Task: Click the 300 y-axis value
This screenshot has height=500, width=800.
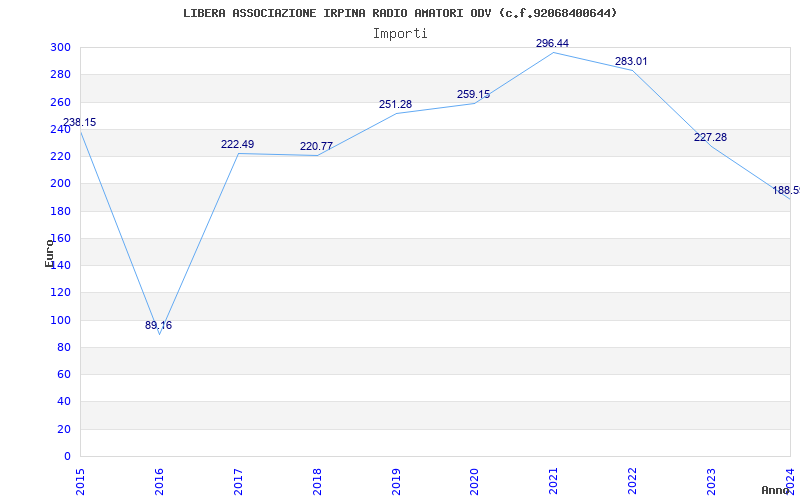Action: point(60,47)
